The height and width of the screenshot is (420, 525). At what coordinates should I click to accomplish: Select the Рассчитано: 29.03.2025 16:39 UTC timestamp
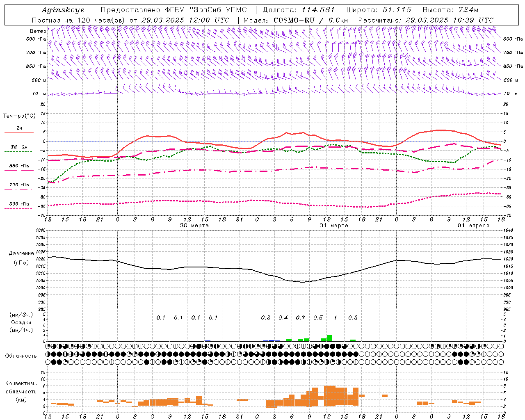426,20
